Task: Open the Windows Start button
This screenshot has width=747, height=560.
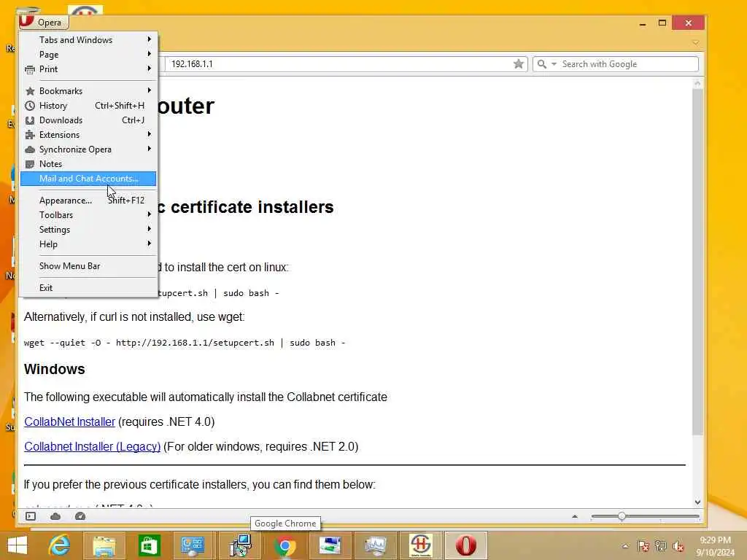Action: pyautogui.click(x=18, y=545)
